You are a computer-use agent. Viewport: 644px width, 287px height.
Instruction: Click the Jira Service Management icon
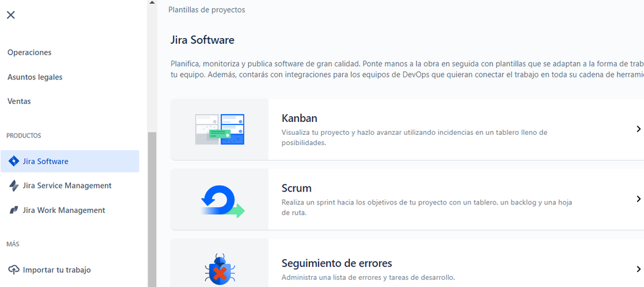click(14, 186)
